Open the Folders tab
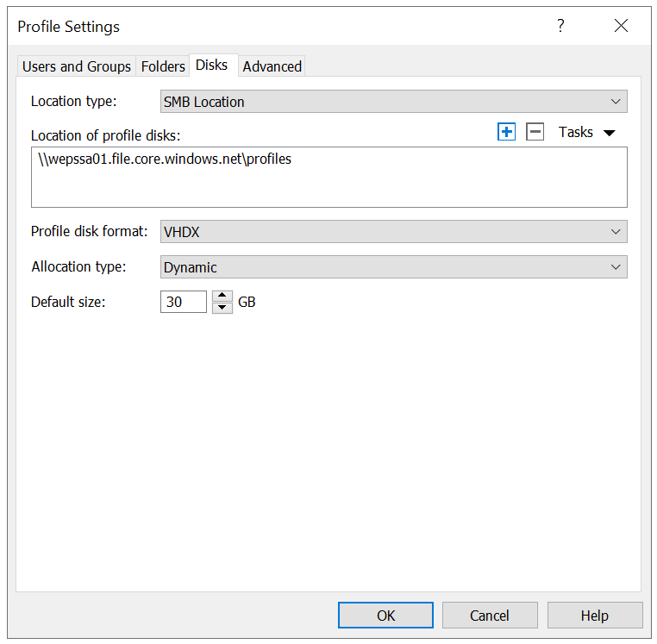 (x=163, y=66)
